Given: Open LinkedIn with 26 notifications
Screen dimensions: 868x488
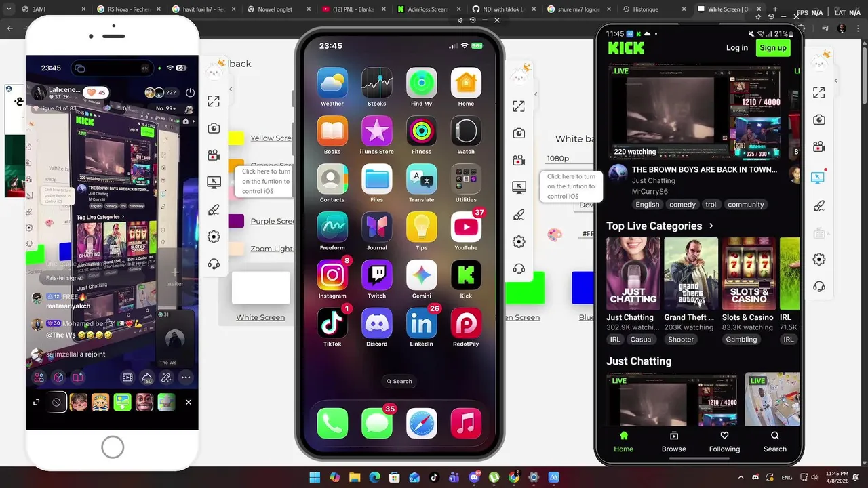Looking at the screenshot, I should click(x=422, y=323).
